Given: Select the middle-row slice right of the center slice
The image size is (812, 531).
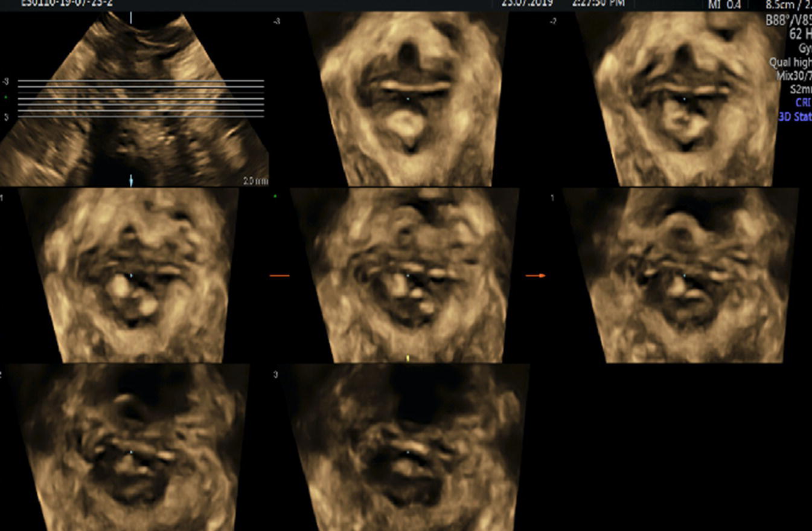Looking at the screenshot, I should (682, 275).
